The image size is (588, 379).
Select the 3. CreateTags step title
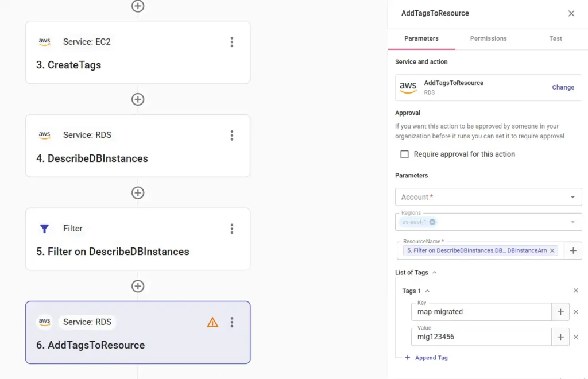pos(69,65)
